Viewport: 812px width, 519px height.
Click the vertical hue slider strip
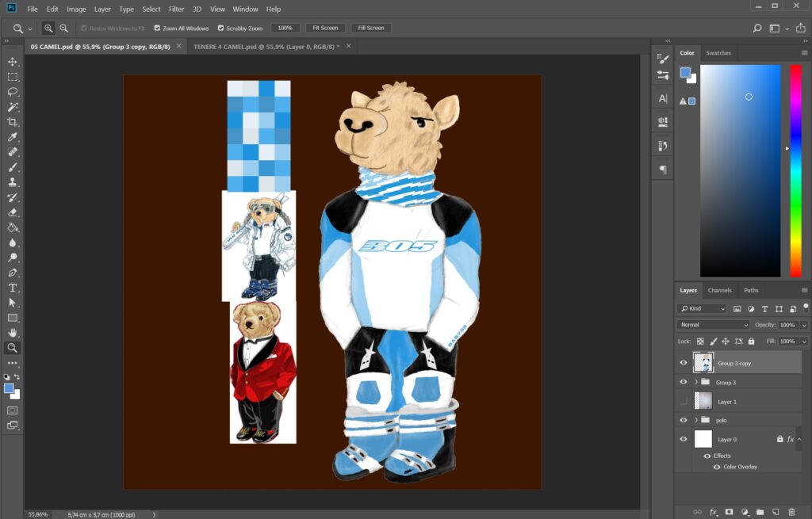tap(795, 170)
